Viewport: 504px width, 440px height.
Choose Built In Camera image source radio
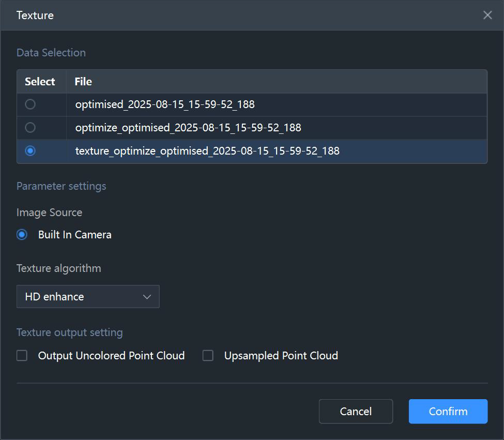pos(22,235)
